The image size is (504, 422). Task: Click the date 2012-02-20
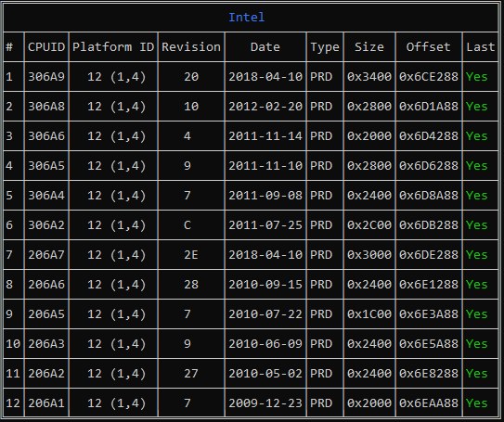(x=265, y=107)
